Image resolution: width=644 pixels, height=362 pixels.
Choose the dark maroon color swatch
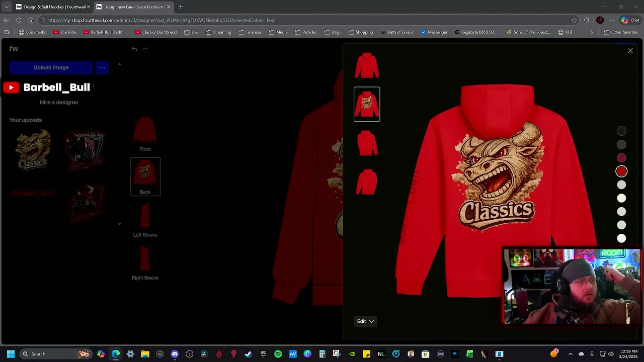(x=621, y=158)
